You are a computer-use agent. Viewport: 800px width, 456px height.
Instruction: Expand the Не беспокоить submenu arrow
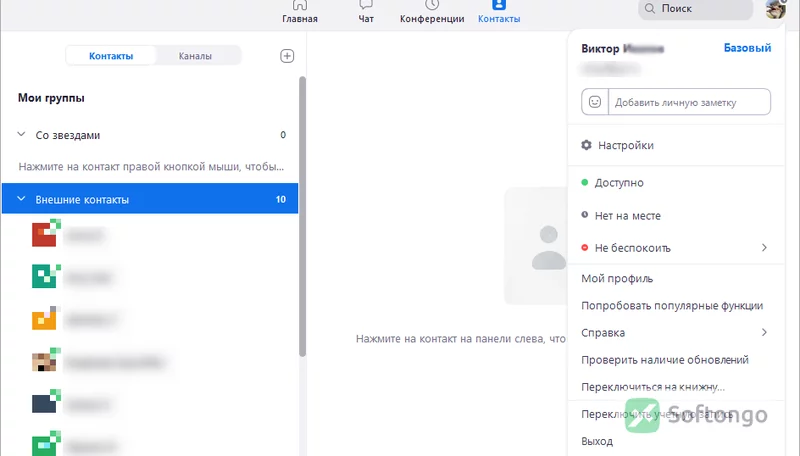[x=764, y=247]
